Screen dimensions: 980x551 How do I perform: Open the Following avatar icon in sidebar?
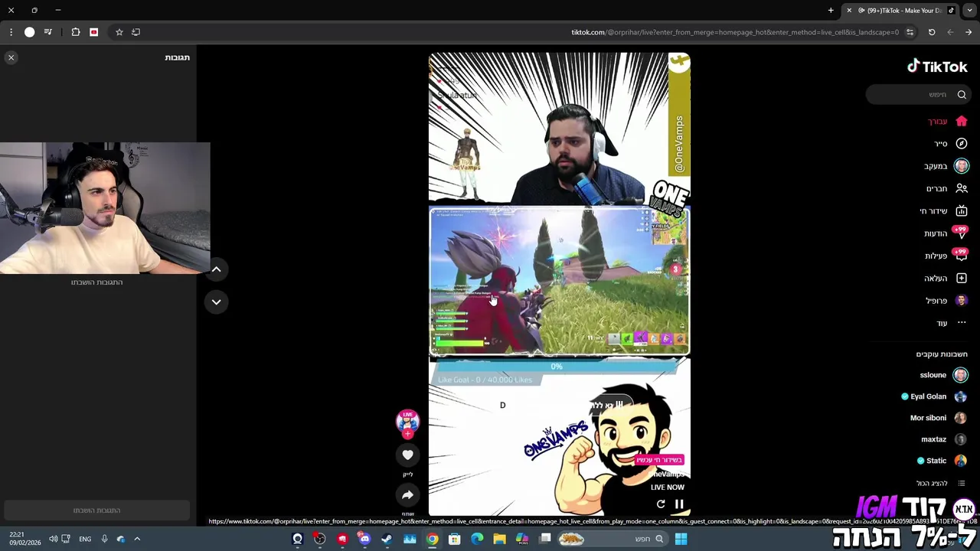[x=962, y=166]
